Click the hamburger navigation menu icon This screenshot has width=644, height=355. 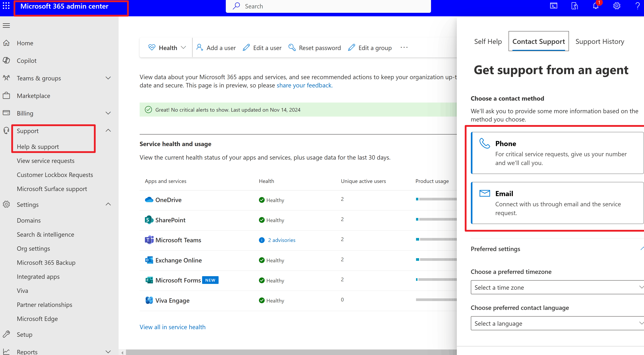[6, 25]
